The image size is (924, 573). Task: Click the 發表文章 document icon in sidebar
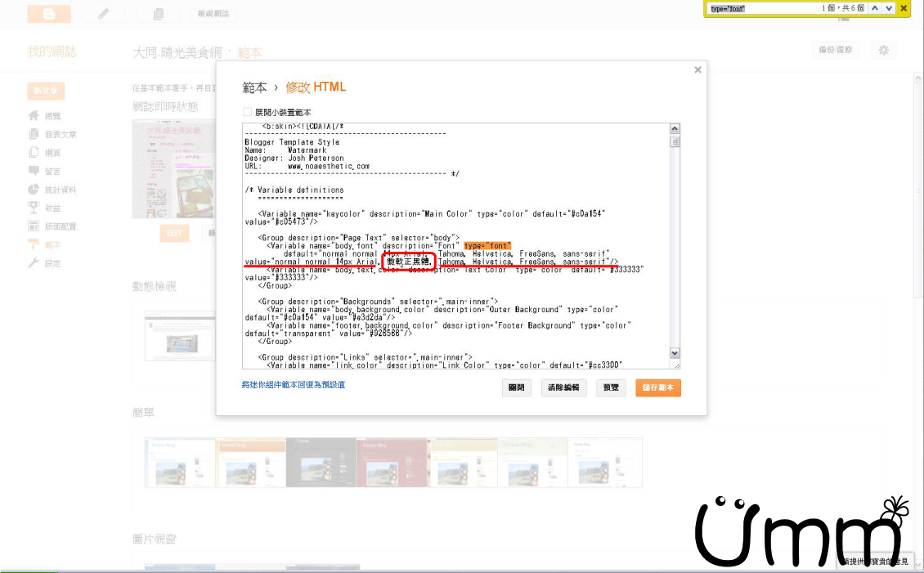34,134
